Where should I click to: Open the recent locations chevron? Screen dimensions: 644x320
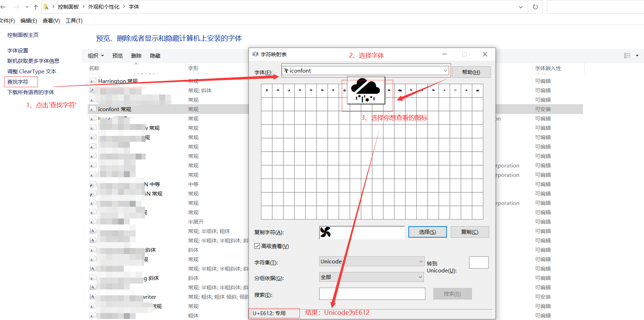(27, 7)
